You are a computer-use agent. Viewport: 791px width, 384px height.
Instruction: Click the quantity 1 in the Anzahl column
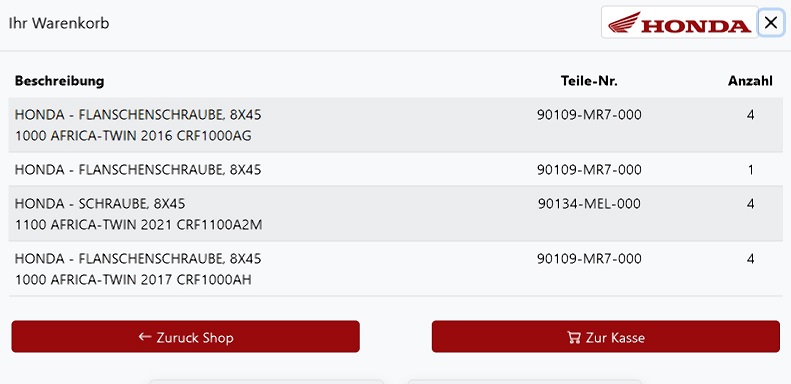pyautogui.click(x=751, y=170)
